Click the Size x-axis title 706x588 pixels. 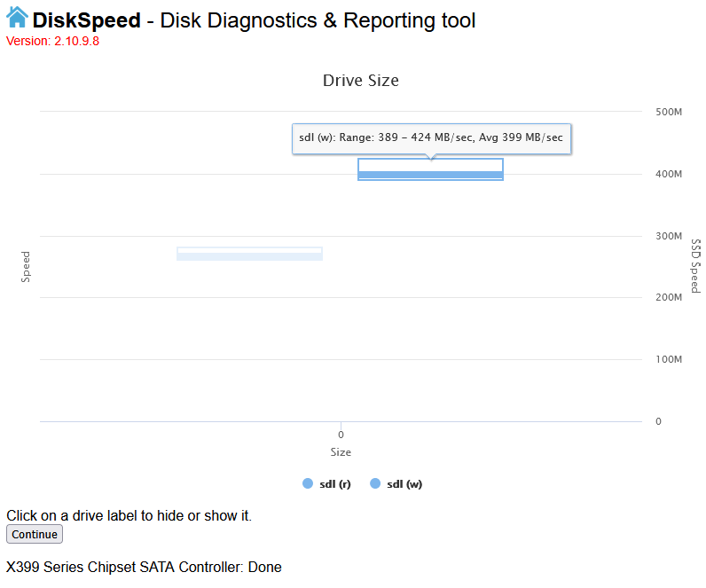[x=341, y=452]
